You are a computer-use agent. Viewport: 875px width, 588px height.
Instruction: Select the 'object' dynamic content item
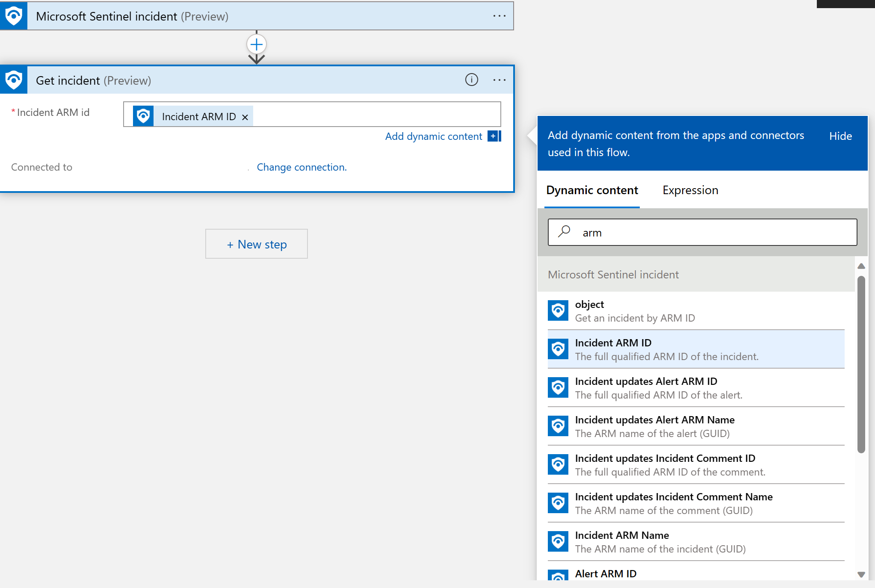click(696, 311)
